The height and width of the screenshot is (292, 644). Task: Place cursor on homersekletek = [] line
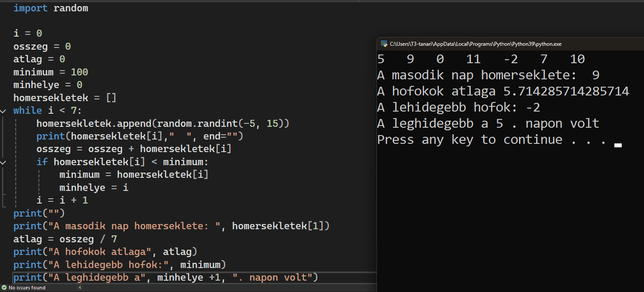65,98
